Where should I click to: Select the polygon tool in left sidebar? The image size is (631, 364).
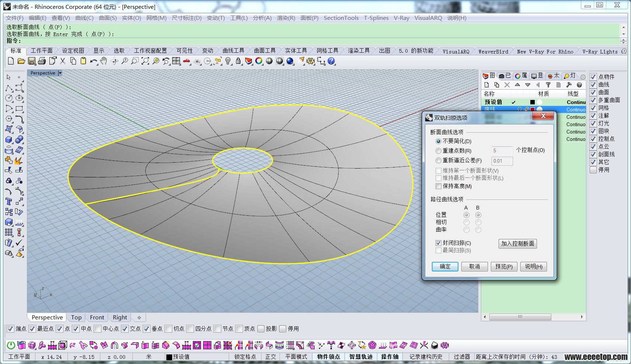pyautogui.click(x=9, y=119)
